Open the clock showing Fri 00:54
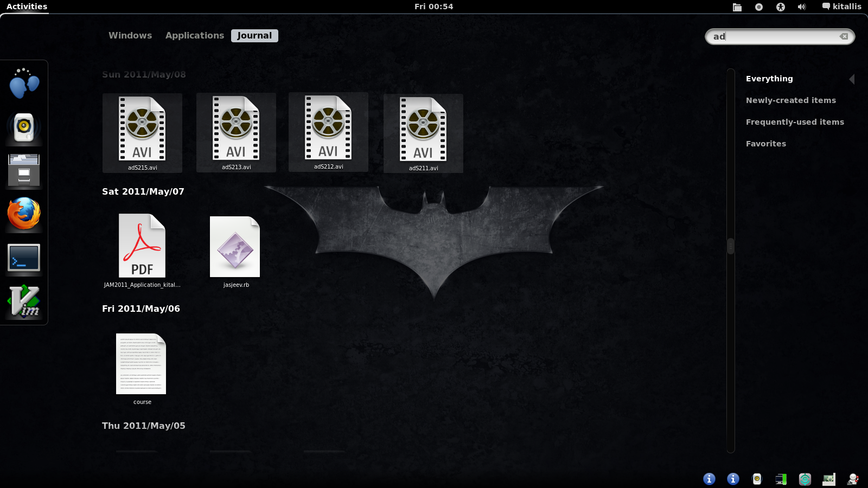Image resolution: width=868 pixels, height=488 pixels. pyautogui.click(x=433, y=7)
